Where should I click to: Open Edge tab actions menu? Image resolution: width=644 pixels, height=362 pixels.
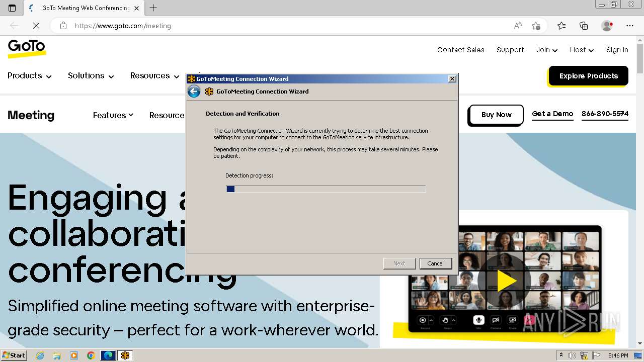click(12, 8)
